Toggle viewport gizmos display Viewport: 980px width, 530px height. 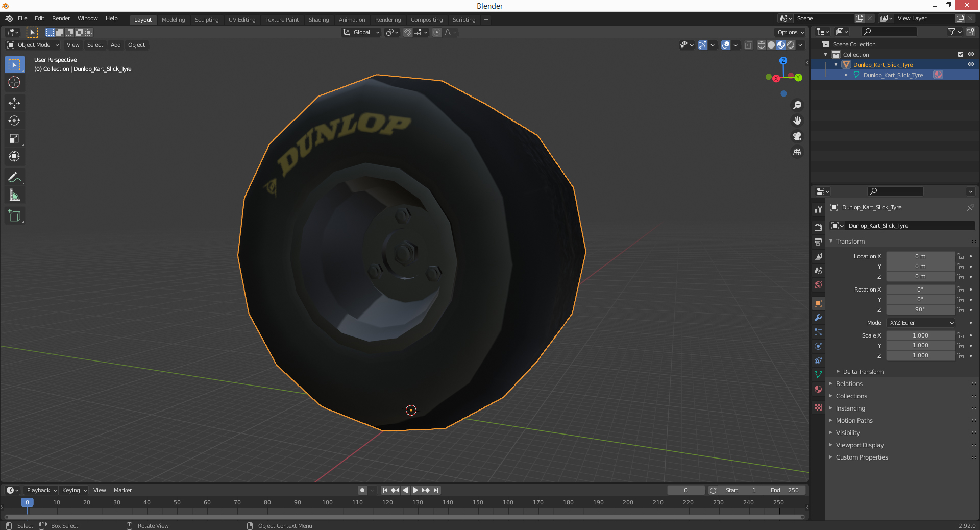click(x=703, y=45)
